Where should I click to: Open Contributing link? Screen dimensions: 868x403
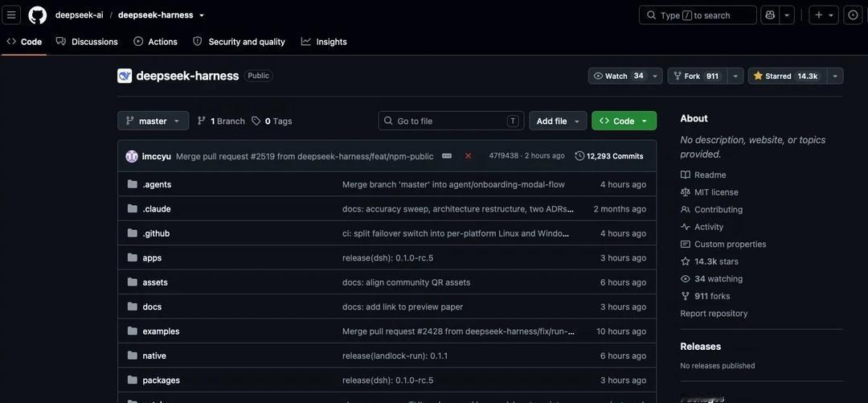tap(711, 209)
